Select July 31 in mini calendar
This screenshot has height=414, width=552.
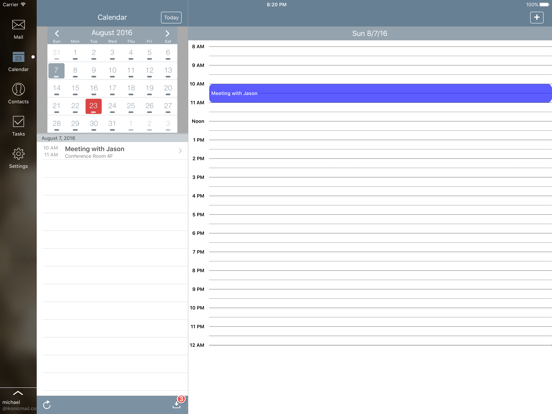tap(56, 53)
